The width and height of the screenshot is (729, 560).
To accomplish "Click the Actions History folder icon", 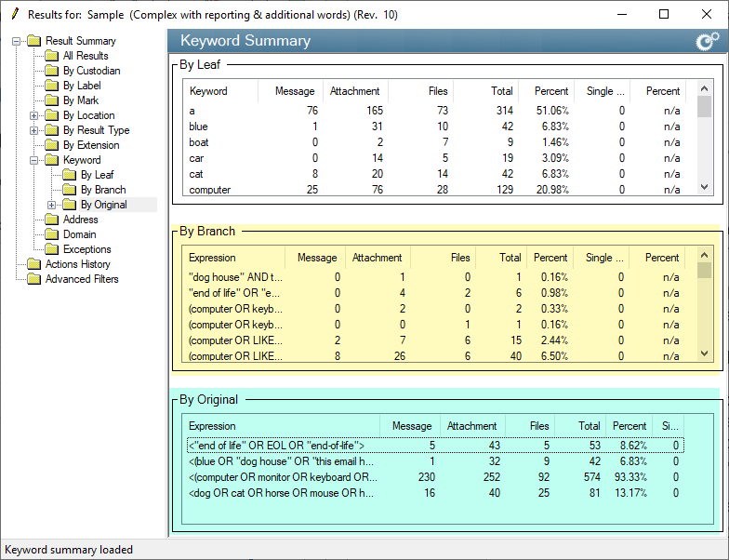I will [x=34, y=264].
